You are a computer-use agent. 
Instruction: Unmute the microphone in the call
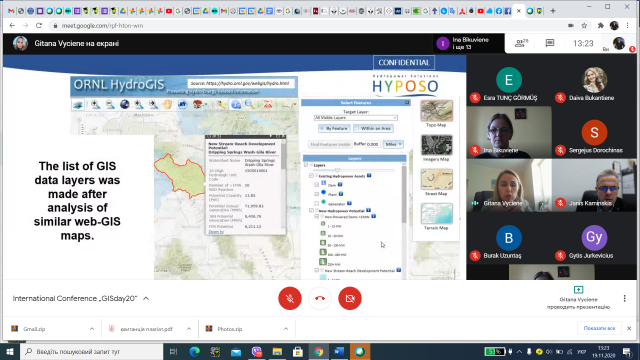click(290, 298)
